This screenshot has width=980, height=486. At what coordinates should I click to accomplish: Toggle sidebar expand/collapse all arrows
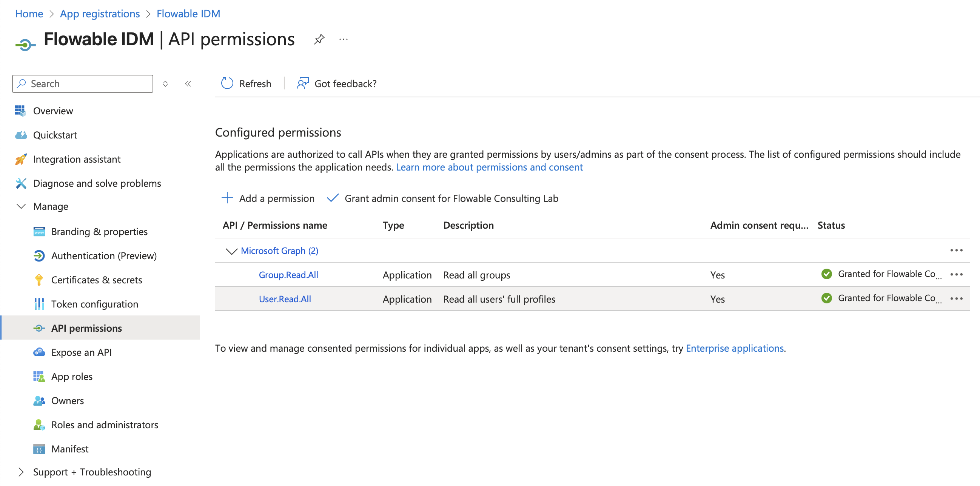[165, 84]
